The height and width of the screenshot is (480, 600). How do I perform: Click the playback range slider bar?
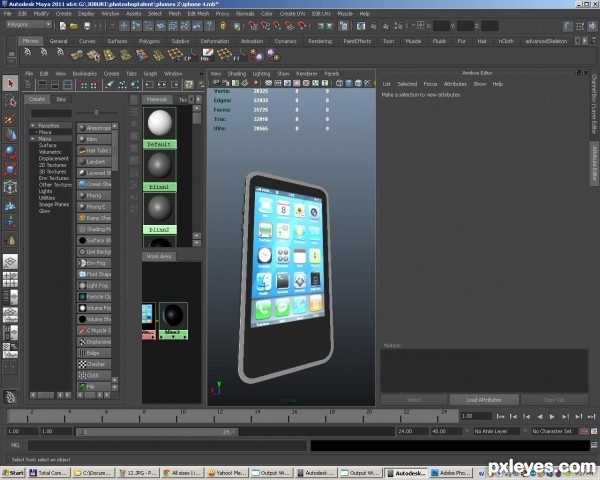[157, 432]
